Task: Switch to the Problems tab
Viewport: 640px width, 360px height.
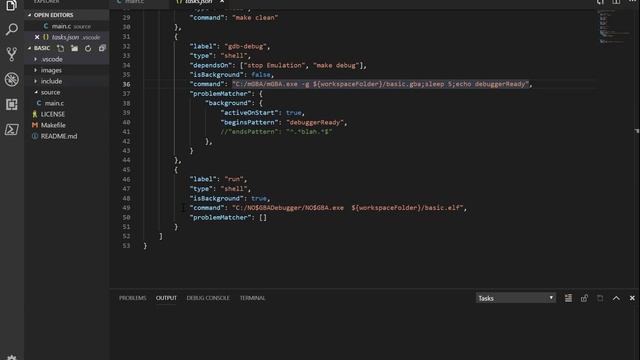Action: click(x=133, y=298)
